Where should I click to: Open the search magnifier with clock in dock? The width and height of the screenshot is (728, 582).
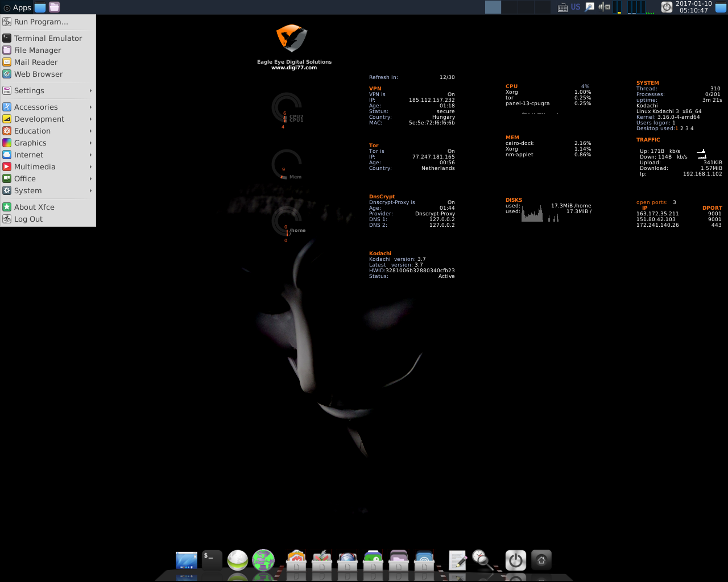click(x=483, y=560)
